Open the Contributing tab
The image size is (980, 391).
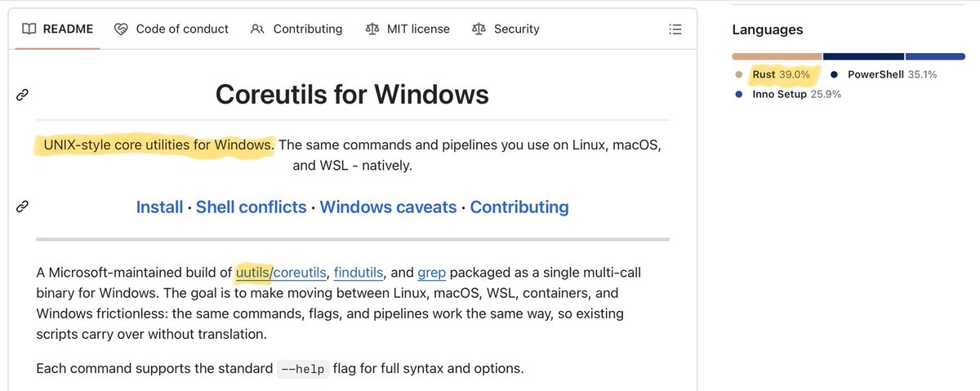(x=296, y=29)
